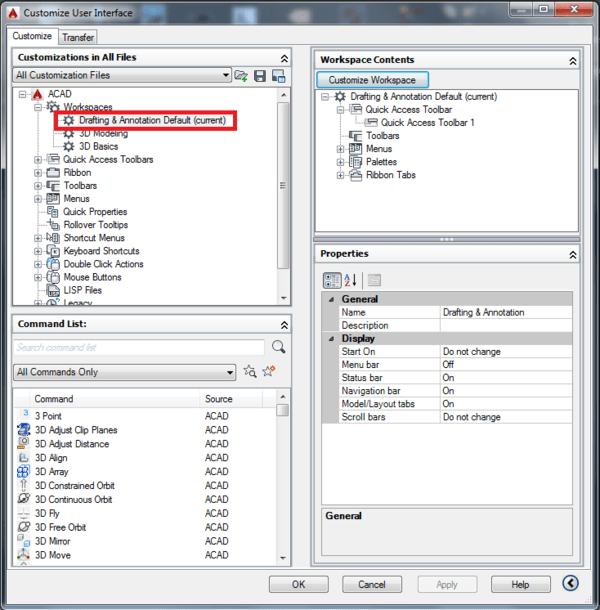Image resolution: width=600 pixels, height=610 pixels.
Task: Select the 3D Modeling workspace
Action: [x=104, y=133]
